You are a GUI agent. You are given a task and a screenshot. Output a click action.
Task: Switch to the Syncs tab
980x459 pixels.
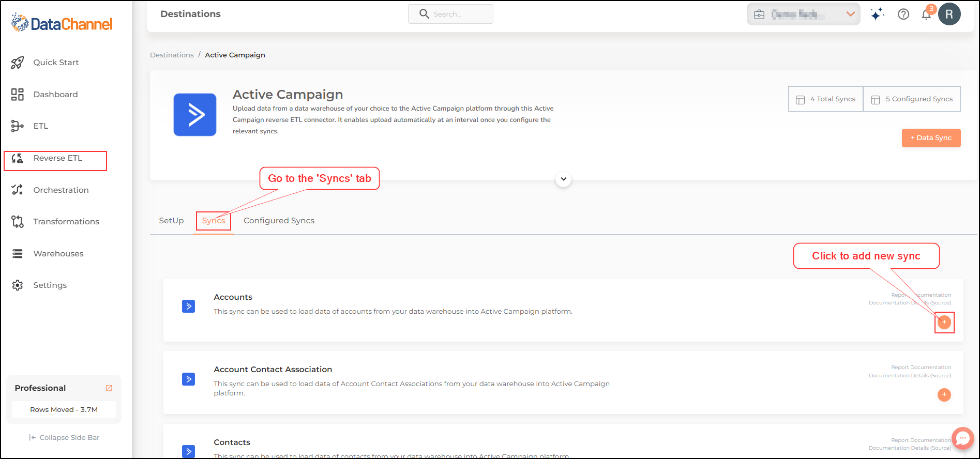214,221
